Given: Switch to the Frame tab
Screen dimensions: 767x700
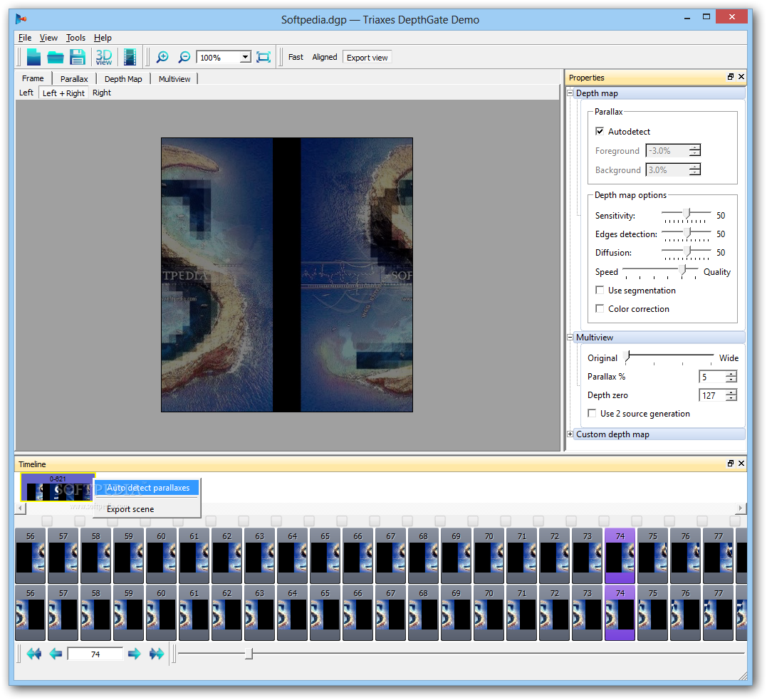Looking at the screenshot, I should pyautogui.click(x=33, y=78).
